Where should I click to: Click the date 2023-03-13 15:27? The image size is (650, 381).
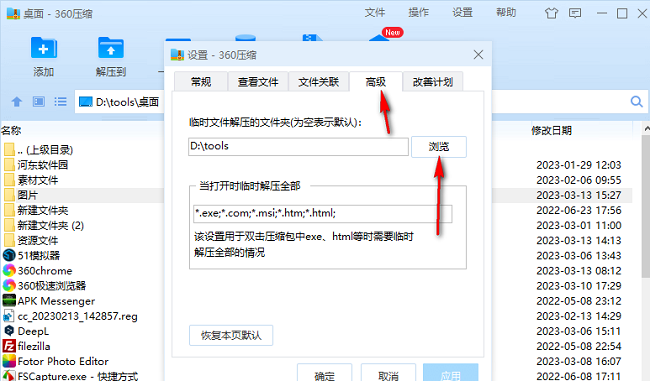(x=579, y=195)
